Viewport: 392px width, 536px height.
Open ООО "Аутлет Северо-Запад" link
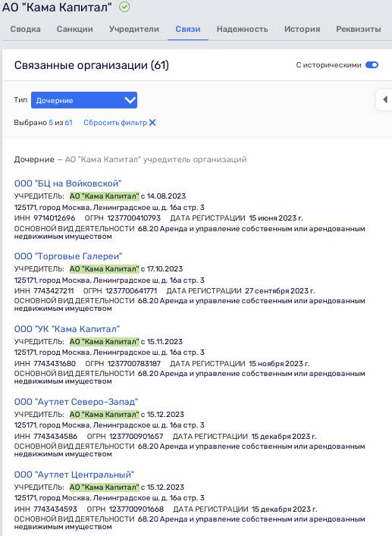76,402
